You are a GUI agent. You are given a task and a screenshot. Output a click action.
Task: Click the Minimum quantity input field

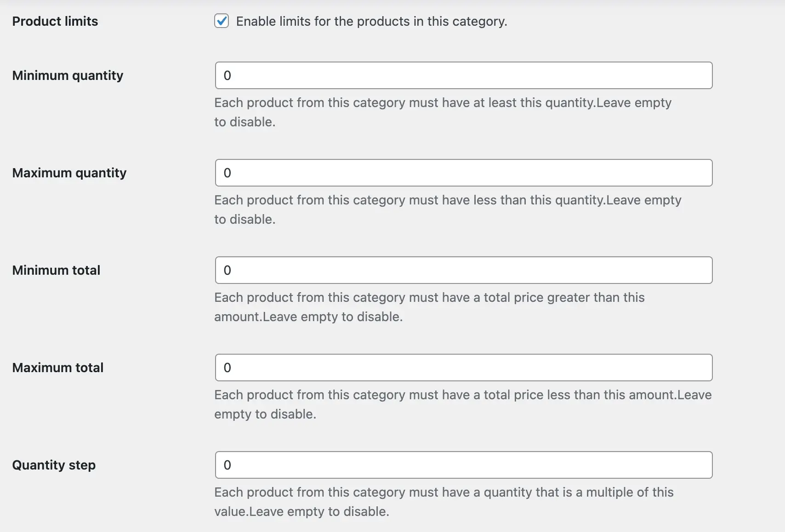click(463, 75)
